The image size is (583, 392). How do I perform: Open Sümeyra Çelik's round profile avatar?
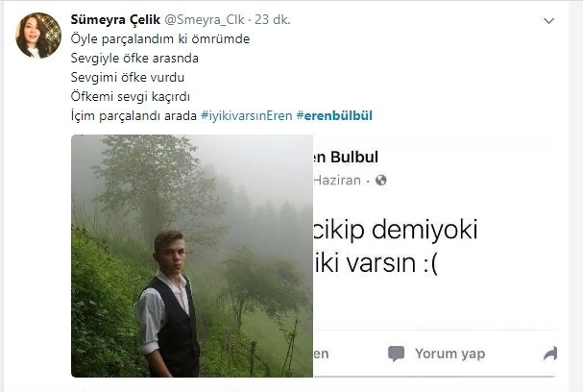(38, 36)
